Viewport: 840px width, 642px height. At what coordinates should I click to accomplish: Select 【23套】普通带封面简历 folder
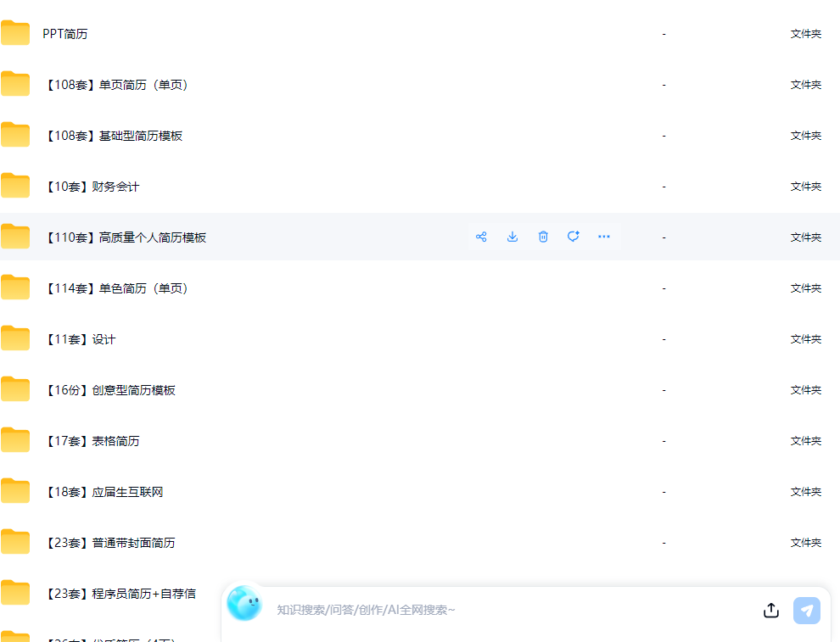click(x=109, y=543)
